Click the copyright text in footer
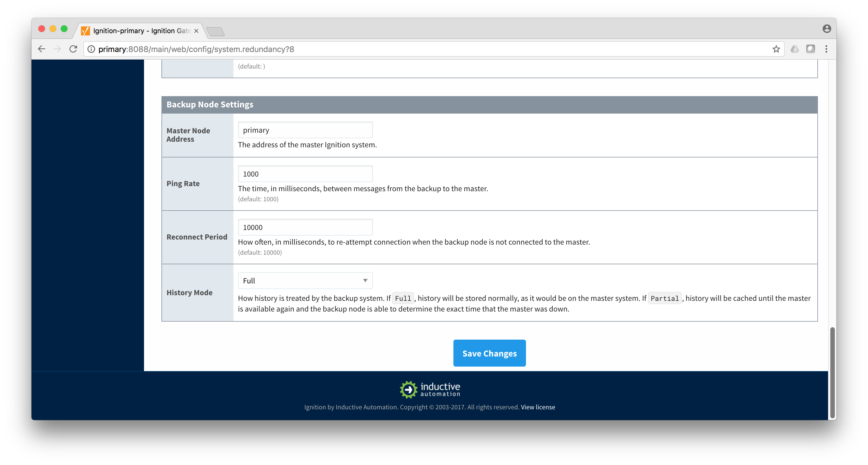The height and width of the screenshot is (465, 868). [x=412, y=407]
